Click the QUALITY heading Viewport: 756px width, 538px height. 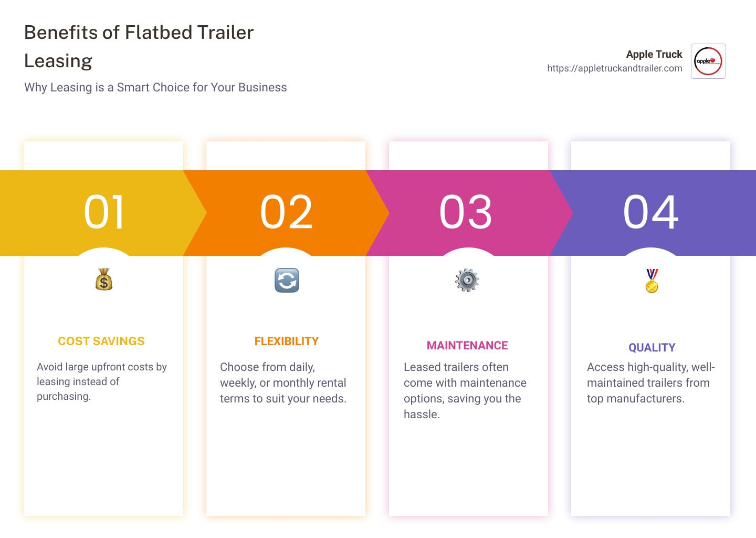click(652, 348)
